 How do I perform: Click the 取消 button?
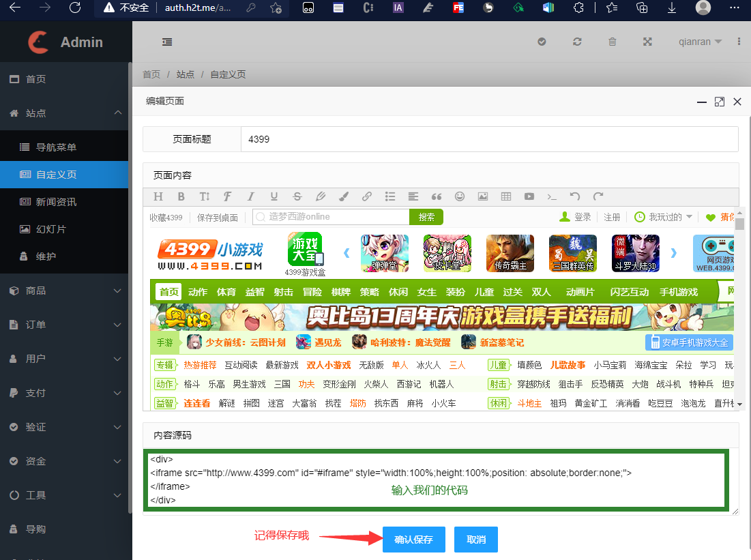pos(476,540)
